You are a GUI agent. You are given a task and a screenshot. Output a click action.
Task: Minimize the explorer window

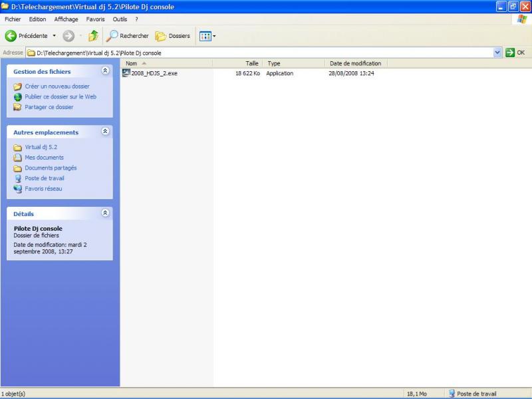point(501,7)
